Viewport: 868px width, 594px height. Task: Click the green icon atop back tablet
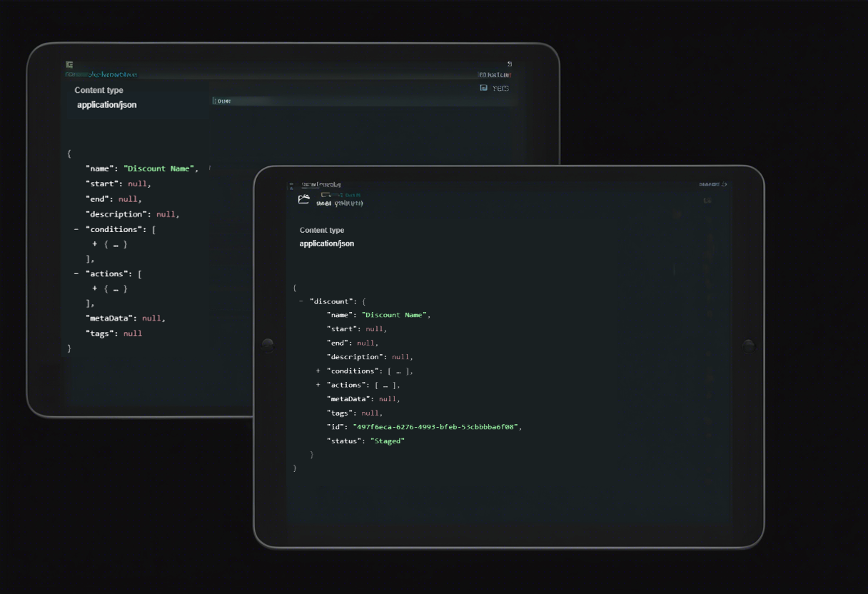tap(69, 65)
